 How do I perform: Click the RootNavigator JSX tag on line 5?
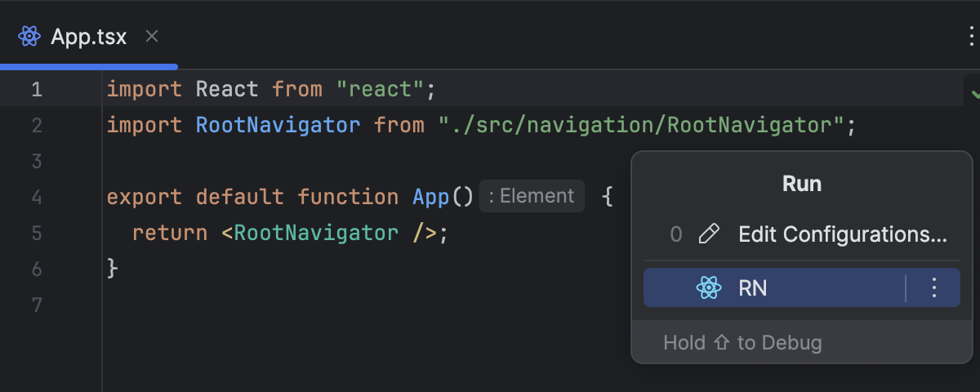point(316,233)
